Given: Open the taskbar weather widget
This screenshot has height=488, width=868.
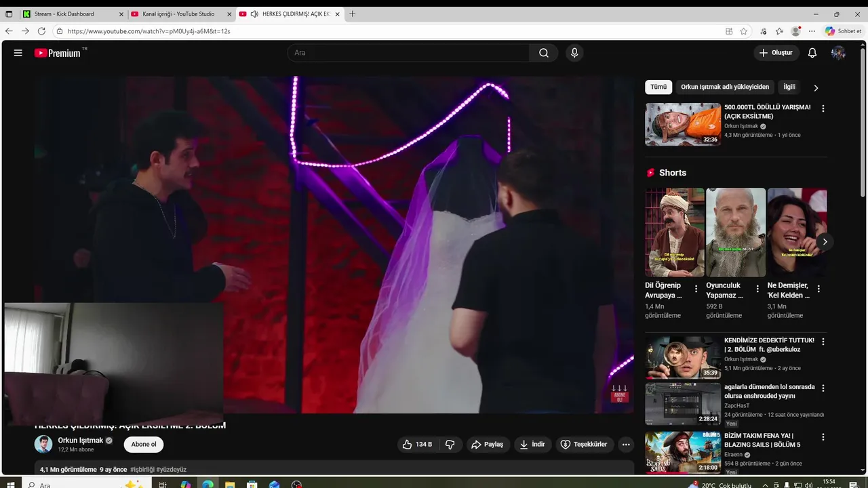Looking at the screenshot, I should [720, 485].
